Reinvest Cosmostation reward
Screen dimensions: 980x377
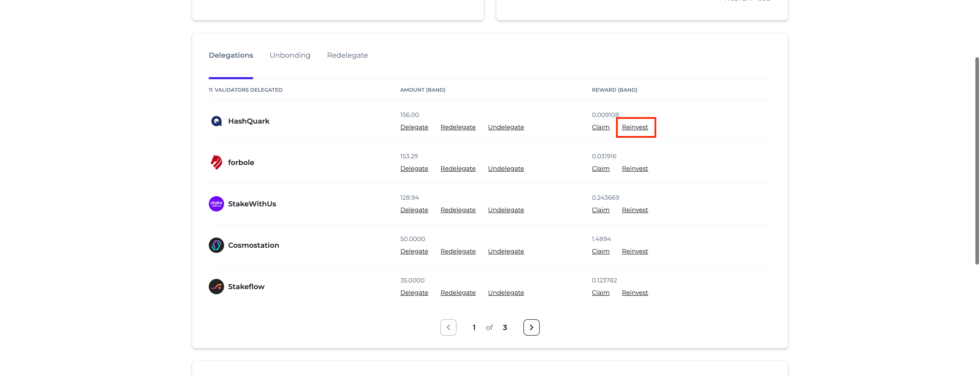pos(635,251)
